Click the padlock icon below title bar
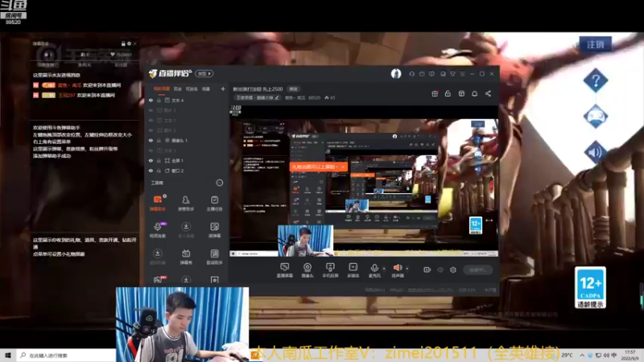 pyautogui.click(x=448, y=93)
